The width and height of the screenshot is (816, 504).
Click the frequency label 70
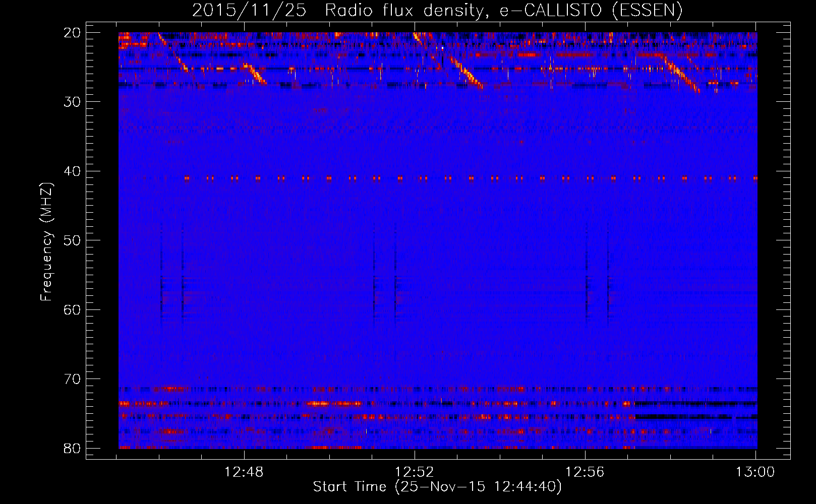tap(73, 379)
